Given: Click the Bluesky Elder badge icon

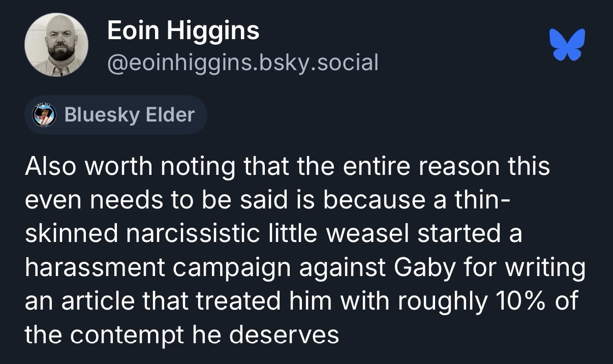Looking at the screenshot, I should [x=43, y=114].
